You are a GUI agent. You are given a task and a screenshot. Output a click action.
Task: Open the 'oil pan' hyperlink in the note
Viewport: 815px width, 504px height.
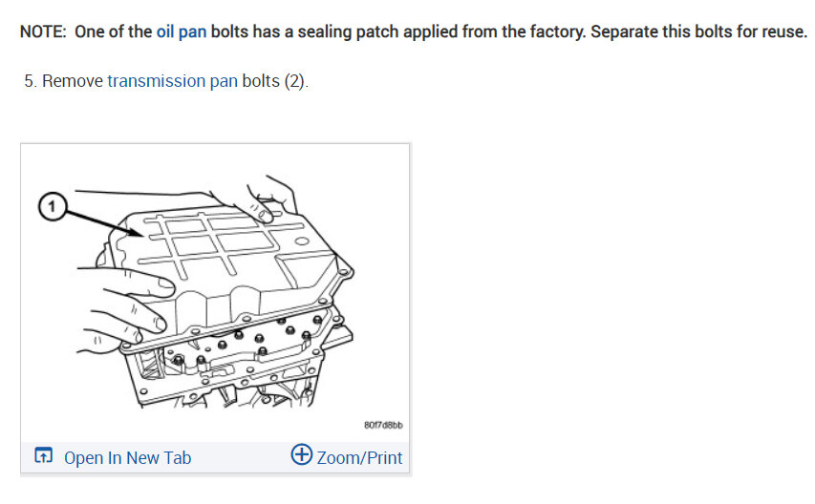coord(182,31)
